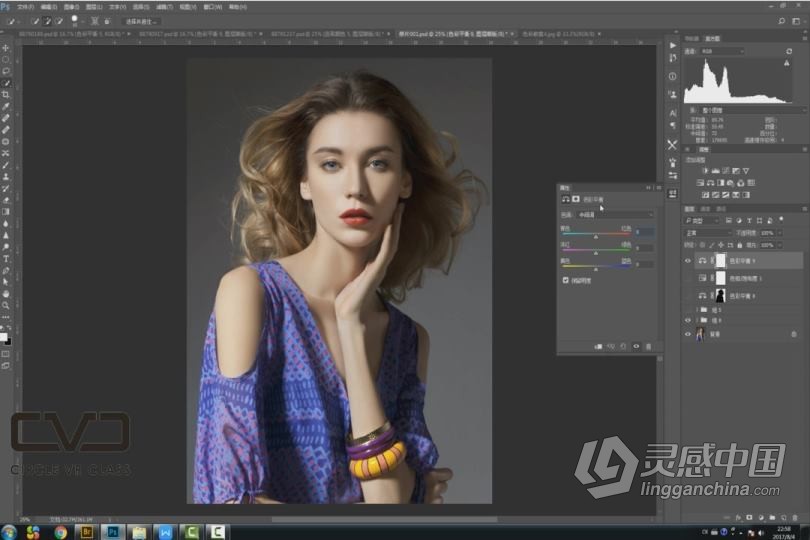Uncheck the 保留明度 preserve luminosity checkbox
The height and width of the screenshot is (540, 810).
(x=566, y=280)
